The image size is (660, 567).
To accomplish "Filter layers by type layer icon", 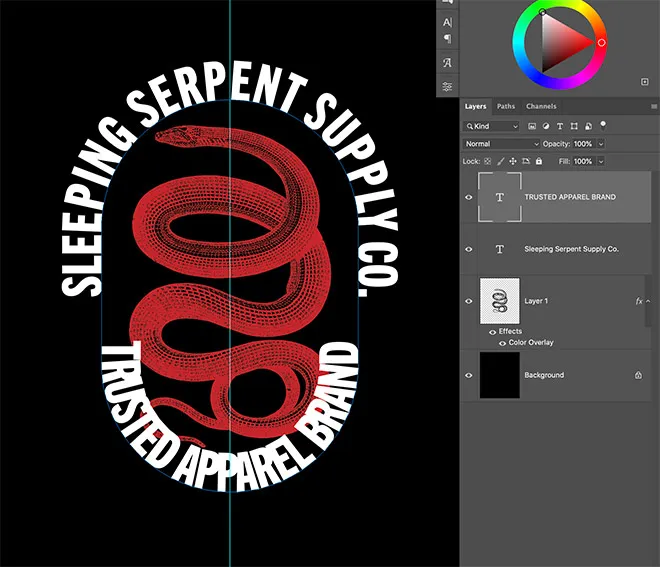I will (560, 127).
